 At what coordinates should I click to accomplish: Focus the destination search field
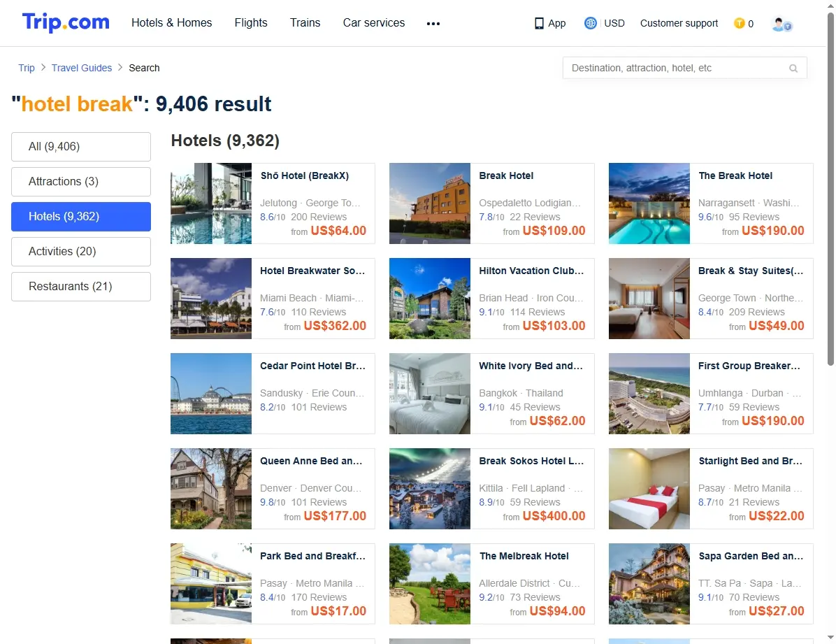(684, 68)
